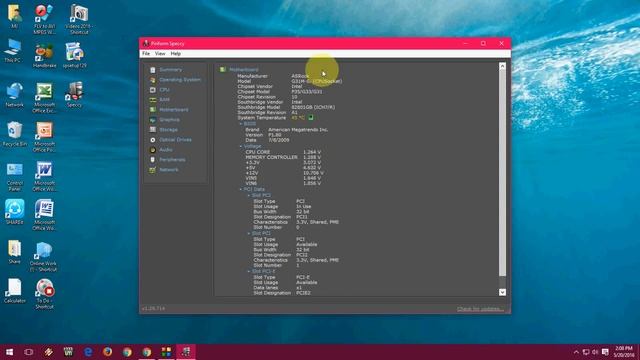Collapse the Voltage section
Screen dimensions: 640x360
tap(240, 146)
